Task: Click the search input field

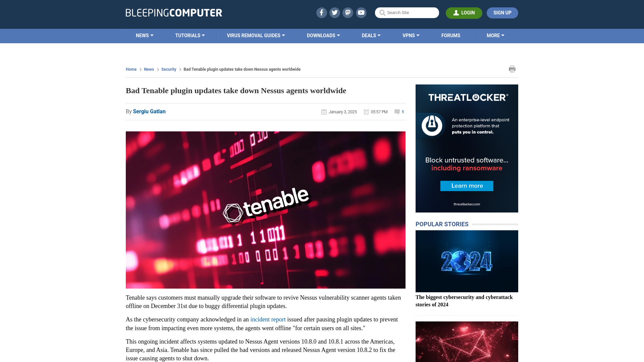Action: tap(407, 12)
